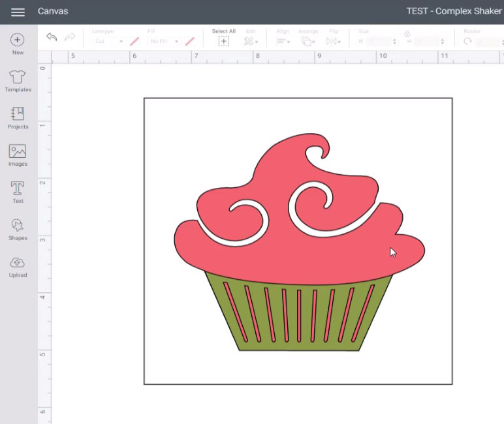Create a New project
The image size is (504, 424).
tap(18, 44)
